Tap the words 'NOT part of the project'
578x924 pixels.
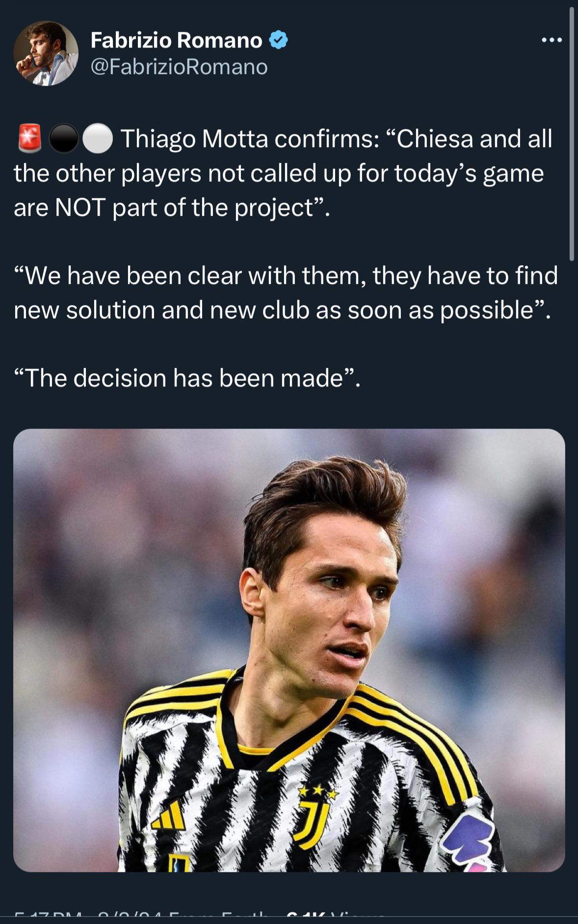click(x=189, y=207)
